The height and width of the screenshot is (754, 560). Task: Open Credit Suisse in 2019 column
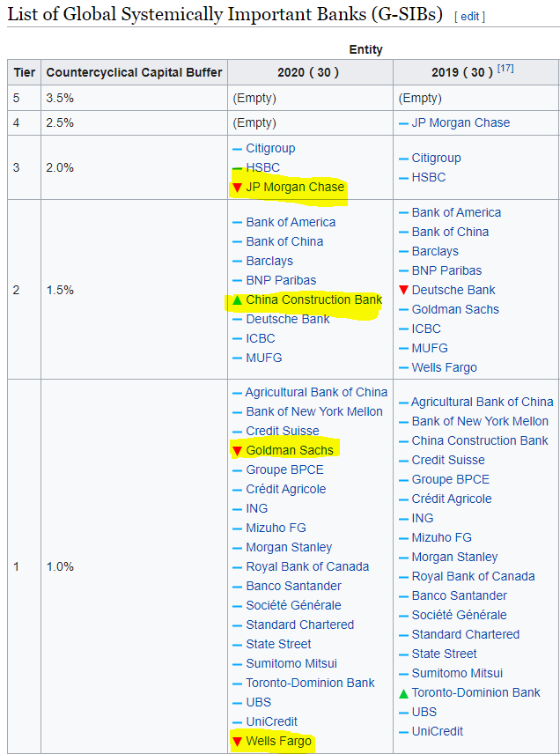[x=448, y=460]
